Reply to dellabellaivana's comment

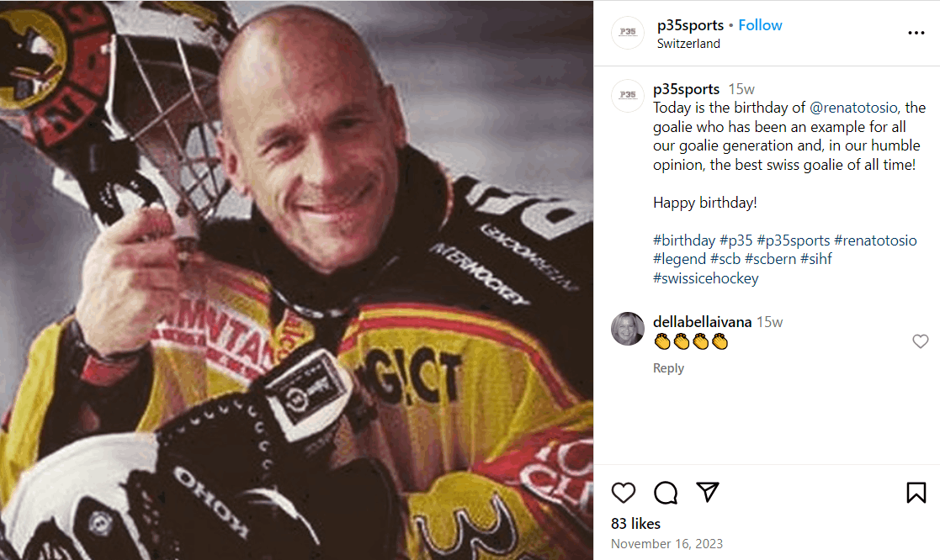668,368
